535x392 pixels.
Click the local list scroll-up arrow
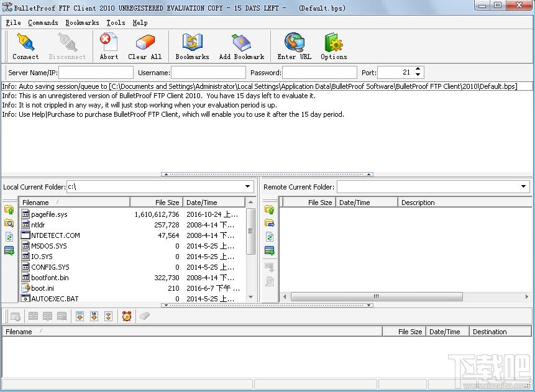(251, 203)
